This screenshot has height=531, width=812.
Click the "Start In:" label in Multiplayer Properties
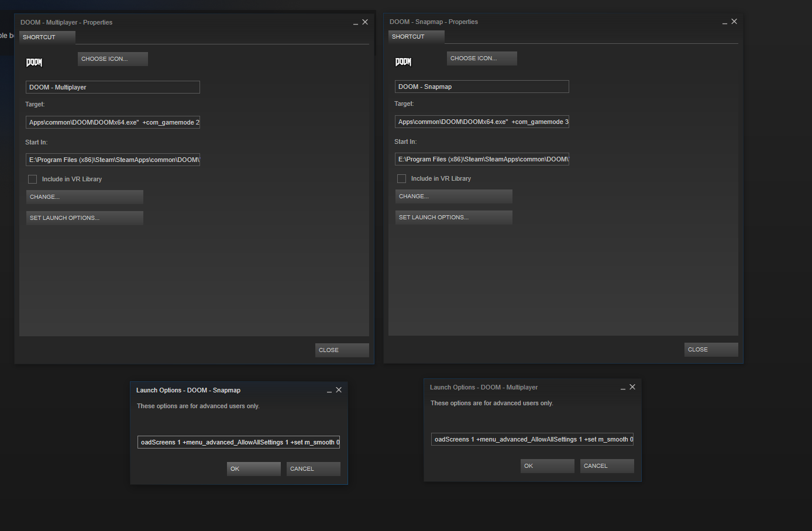[36, 143]
